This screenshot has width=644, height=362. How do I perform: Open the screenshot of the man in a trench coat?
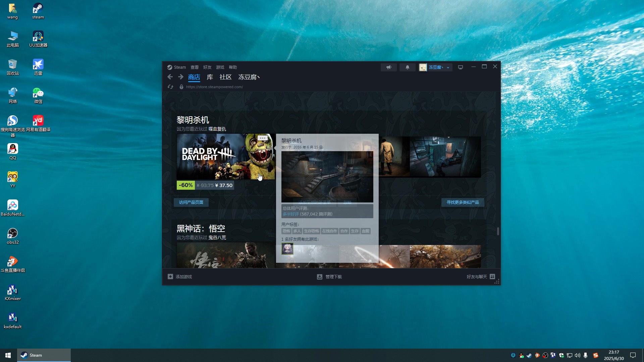coord(394,157)
